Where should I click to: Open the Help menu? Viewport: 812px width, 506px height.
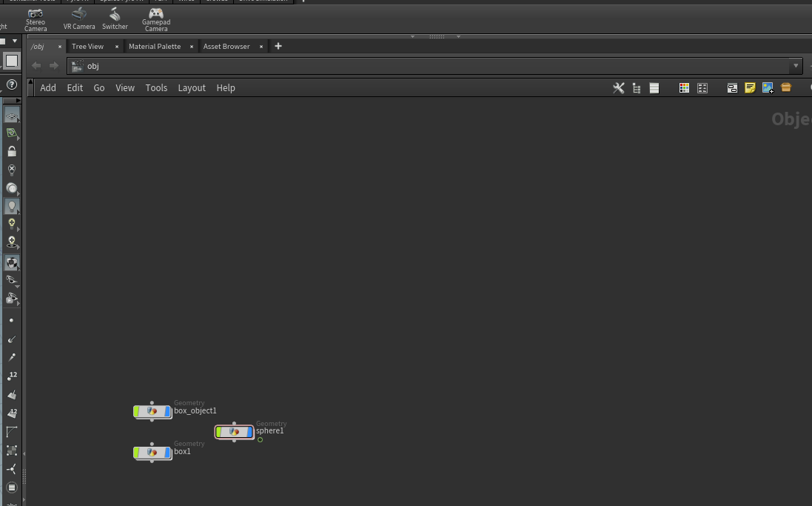point(226,88)
